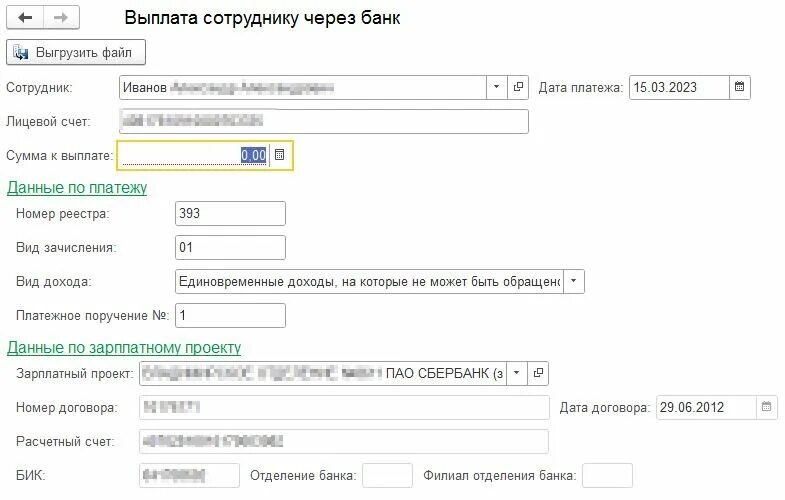Click the Выгрузить файл button
Viewport: 785px width, 500px height.
76,52
